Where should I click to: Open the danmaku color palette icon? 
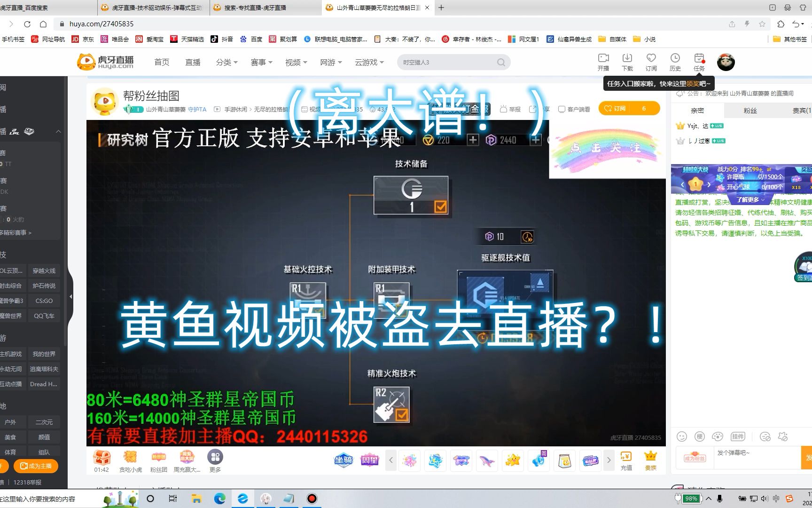coord(717,436)
